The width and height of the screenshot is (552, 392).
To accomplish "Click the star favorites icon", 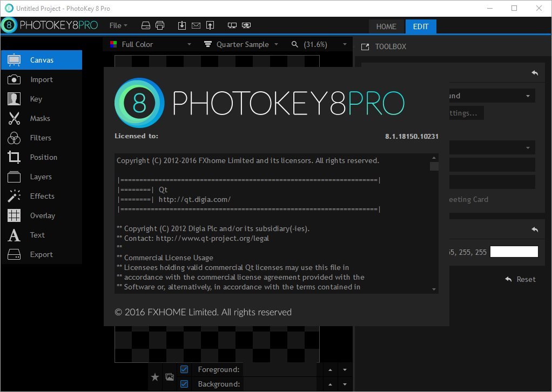I will click(x=155, y=377).
